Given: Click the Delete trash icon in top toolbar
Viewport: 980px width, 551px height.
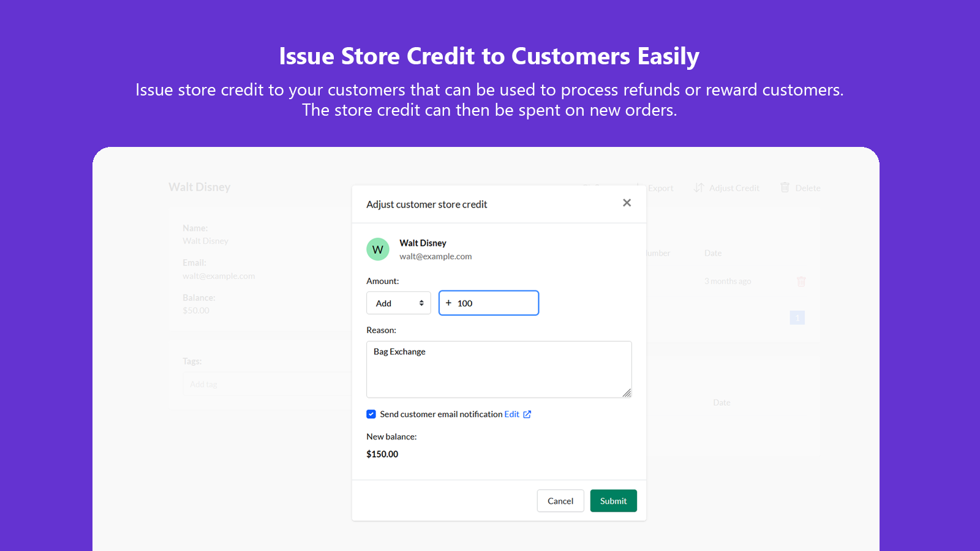Looking at the screenshot, I should coord(785,188).
